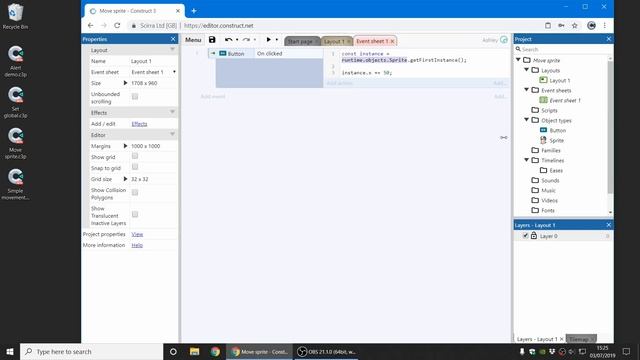Open a new Chrome tab
The width and height of the screenshot is (640, 360).
[x=194, y=11]
